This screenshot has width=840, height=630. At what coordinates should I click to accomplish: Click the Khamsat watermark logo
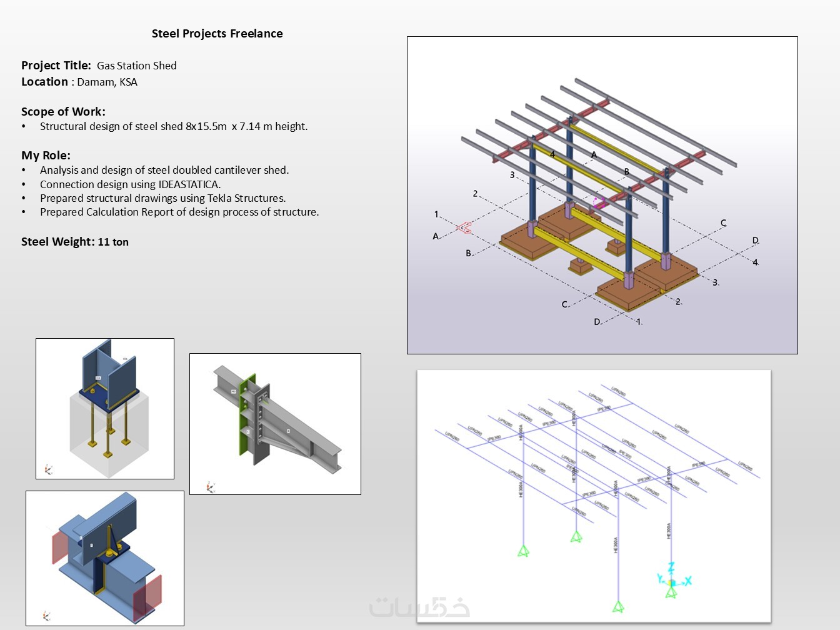point(419,607)
